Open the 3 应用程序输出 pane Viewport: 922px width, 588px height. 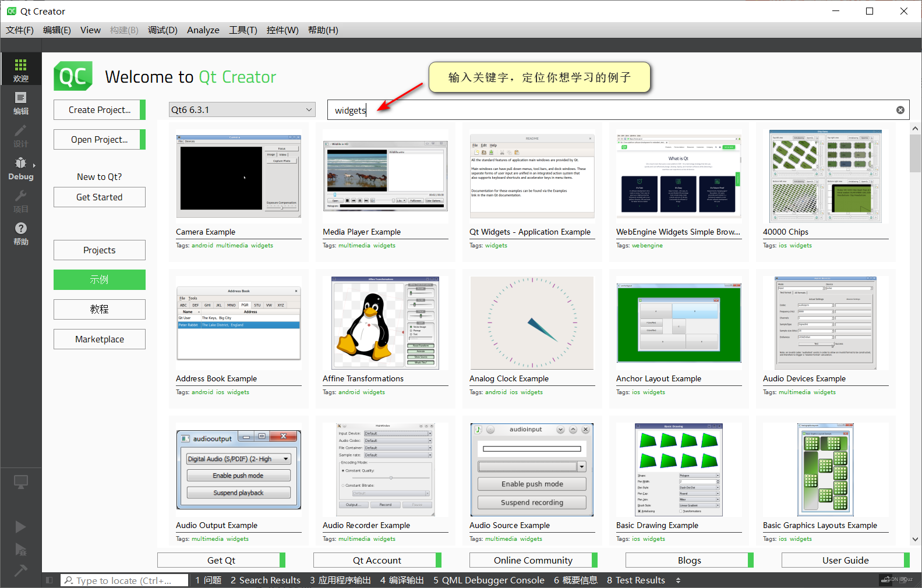[340, 580]
